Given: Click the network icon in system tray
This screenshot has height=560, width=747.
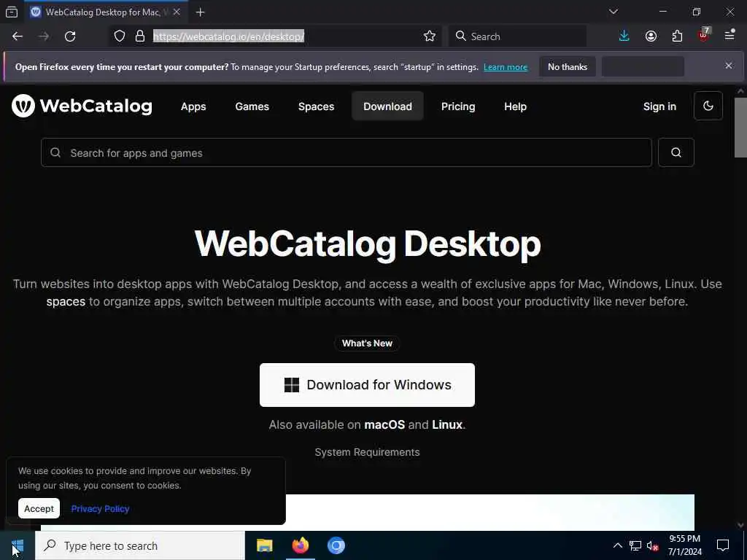Looking at the screenshot, I should (635, 545).
